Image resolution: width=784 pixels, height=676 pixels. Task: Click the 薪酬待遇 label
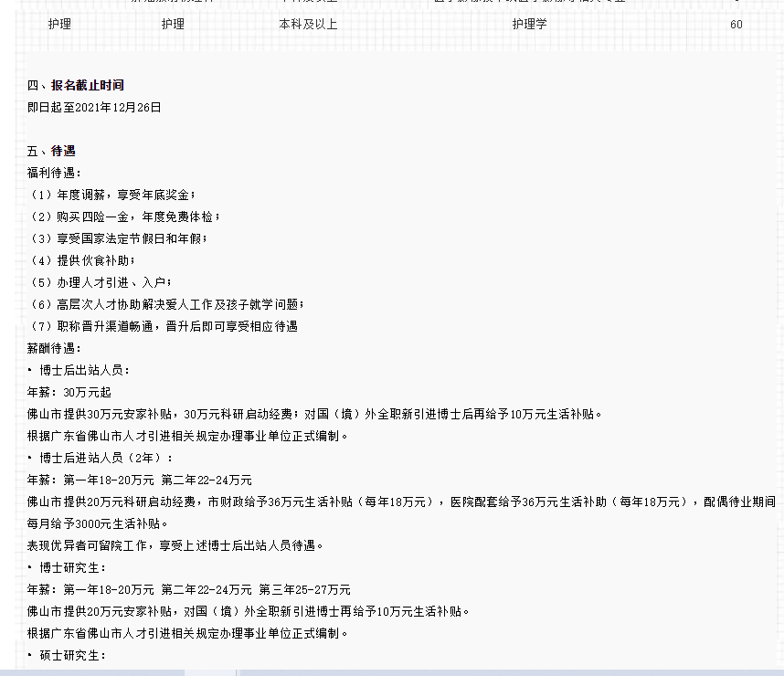pyautogui.click(x=54, y=348)
